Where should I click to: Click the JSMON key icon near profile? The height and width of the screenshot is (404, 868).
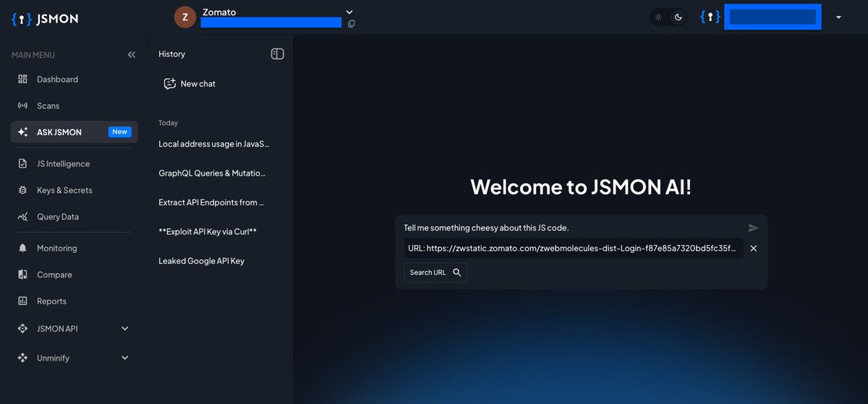pos(710,17)
